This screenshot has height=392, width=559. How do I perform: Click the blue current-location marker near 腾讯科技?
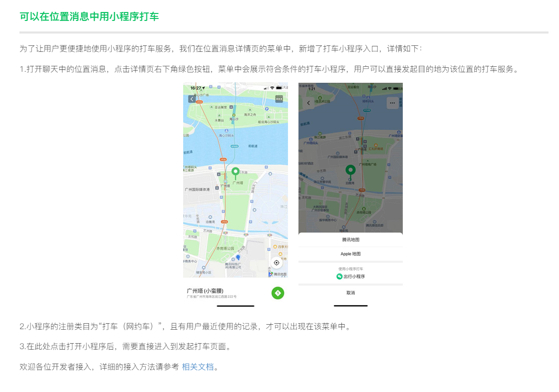(238, 257)
